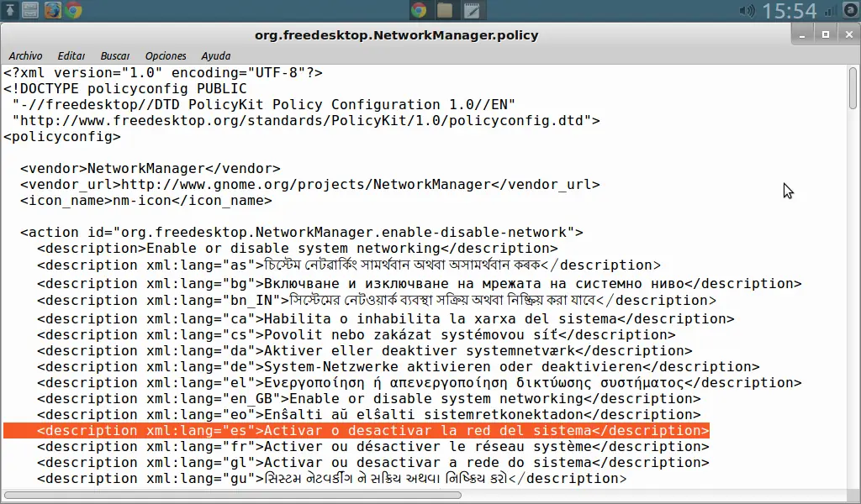Click the policyconfig.dtd URL line
861x504 pixels.
click(x=306, y=120)
